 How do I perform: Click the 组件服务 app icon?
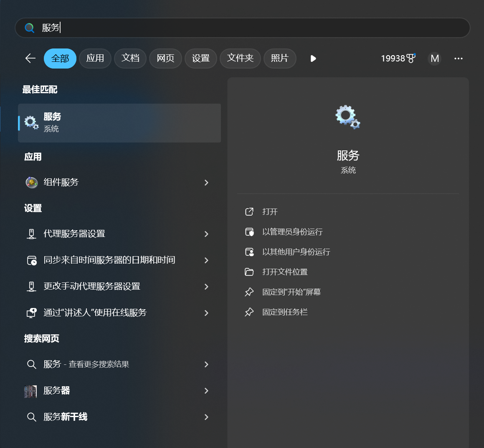pos(32,183)
